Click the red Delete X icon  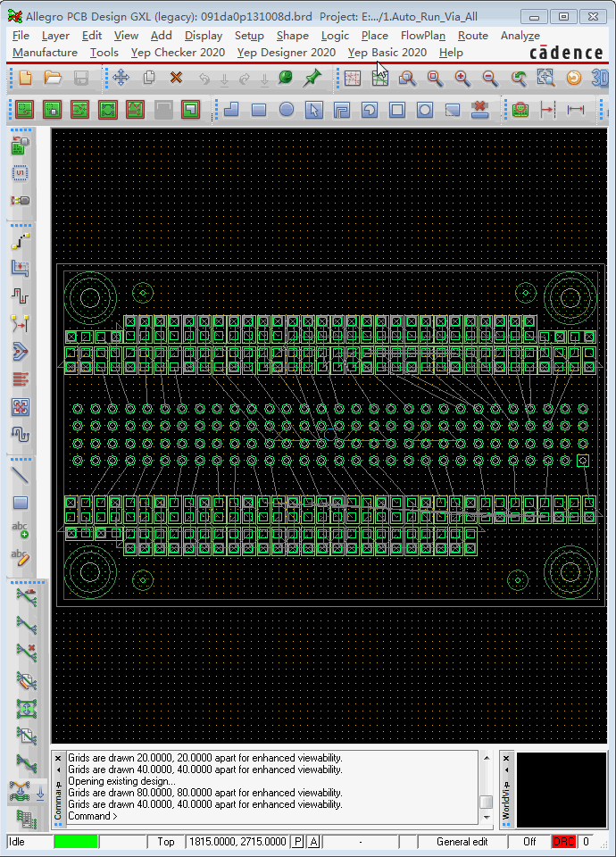pyautogui.click(x=176, y=79)
